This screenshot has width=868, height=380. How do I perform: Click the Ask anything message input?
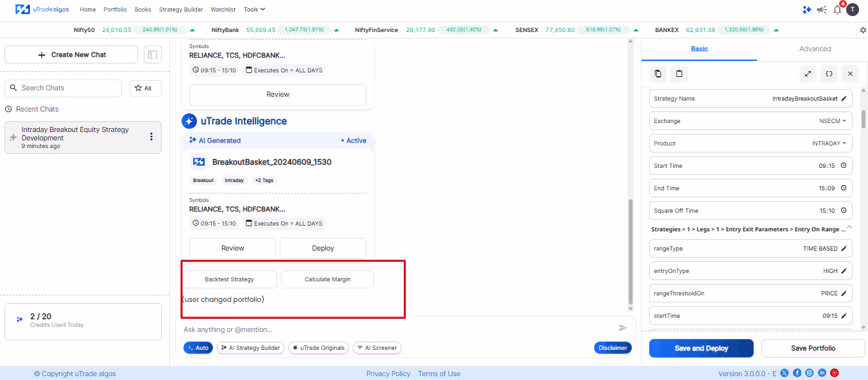[398, 329]
